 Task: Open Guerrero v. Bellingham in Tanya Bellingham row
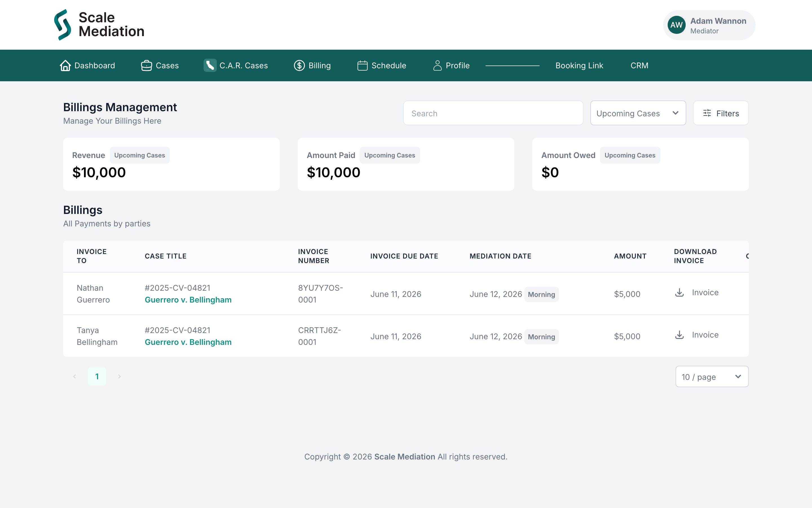point(188,342)
